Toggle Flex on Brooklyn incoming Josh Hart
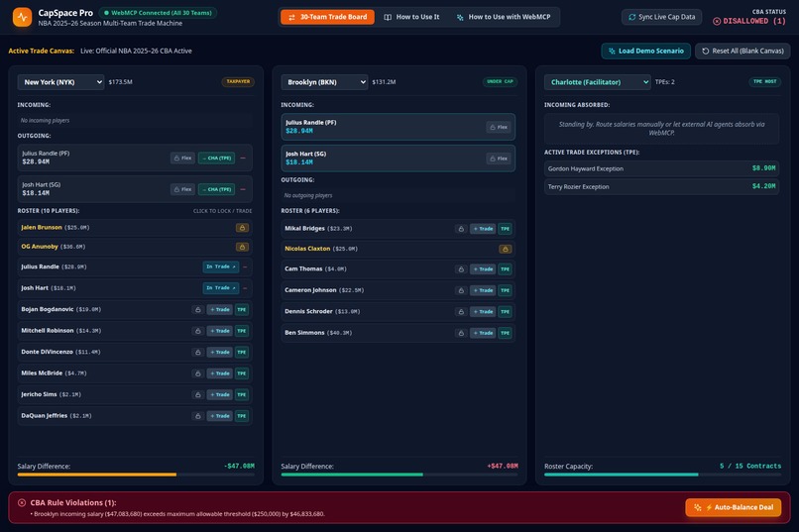This screenshot has width=799, height=532. (x=499, y=159)
